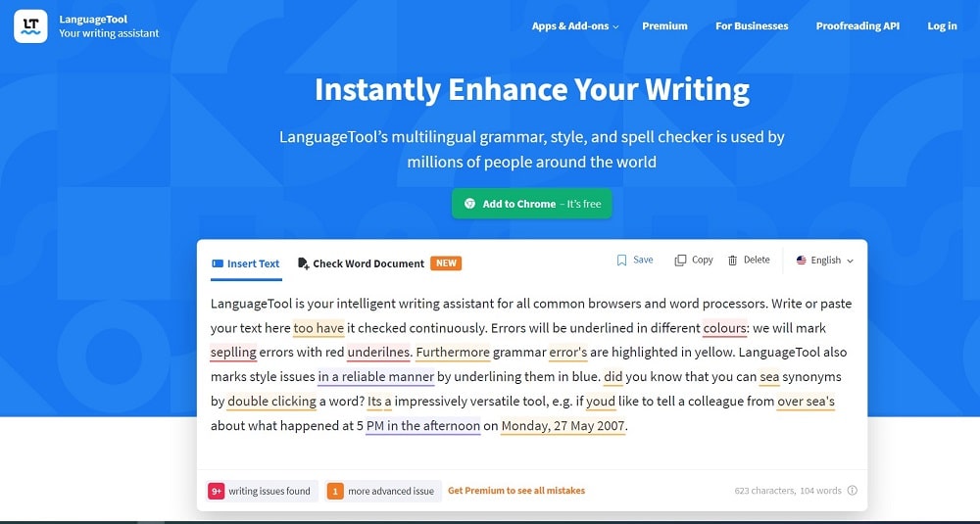This screenshot has height=524, width=980.
Task: Click the misspelled word 'seplling'
Action: click(x=233, y=353)
